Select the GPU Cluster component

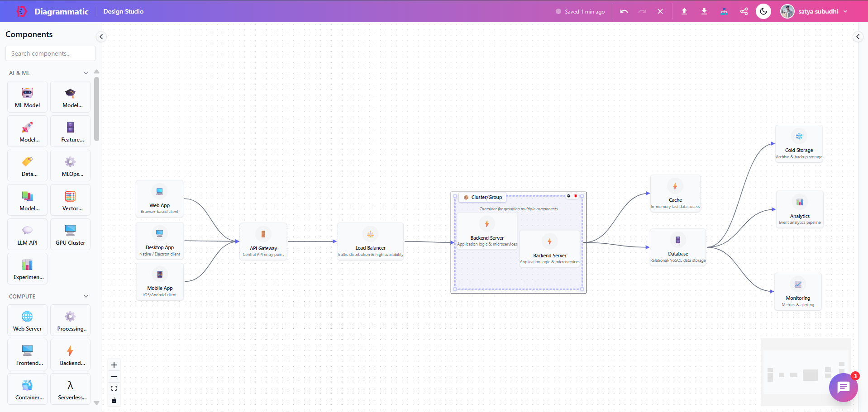tap(70, 234)
